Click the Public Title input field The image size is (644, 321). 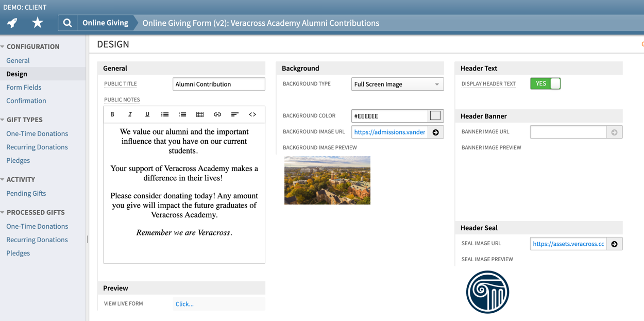coord(218,83)
